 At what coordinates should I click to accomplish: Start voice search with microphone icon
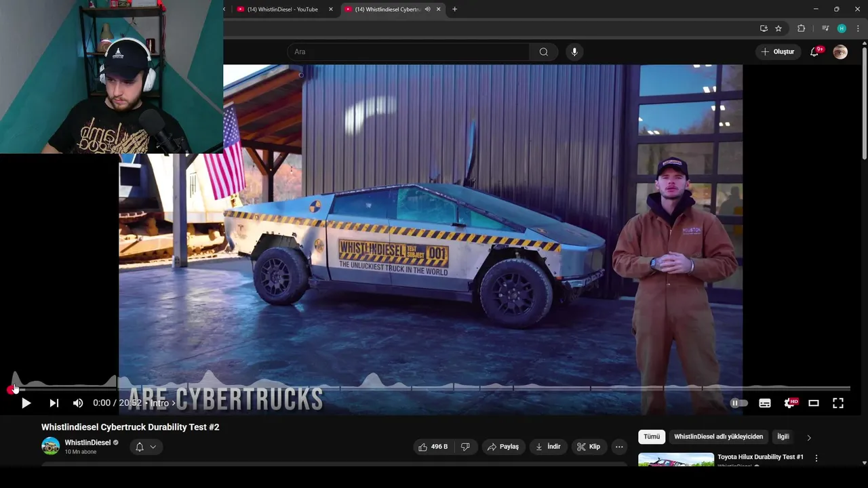[574, 52]
